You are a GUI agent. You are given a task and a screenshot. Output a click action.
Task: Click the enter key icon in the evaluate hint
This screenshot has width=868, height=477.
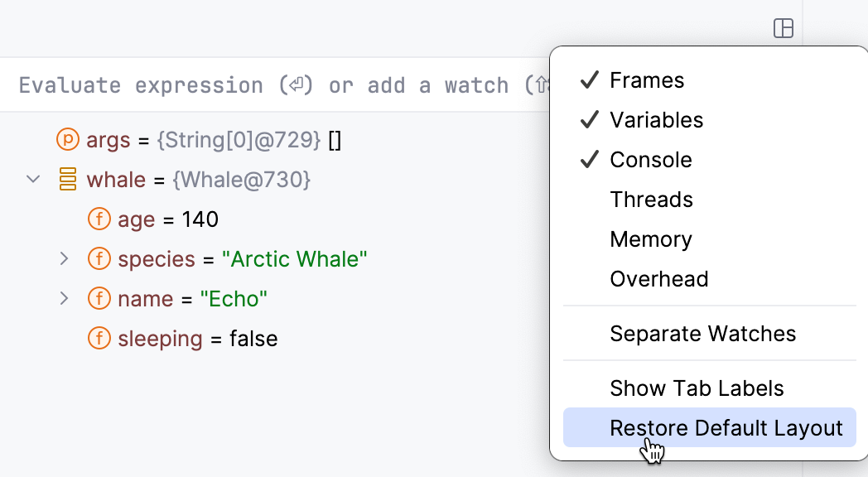(297, 84)
